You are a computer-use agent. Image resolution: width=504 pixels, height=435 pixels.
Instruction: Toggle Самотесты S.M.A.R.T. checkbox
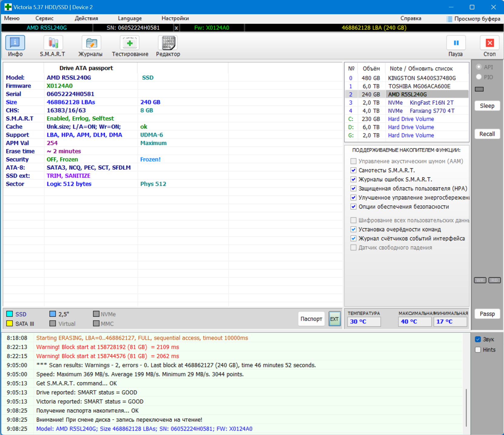tap(353, 170)
